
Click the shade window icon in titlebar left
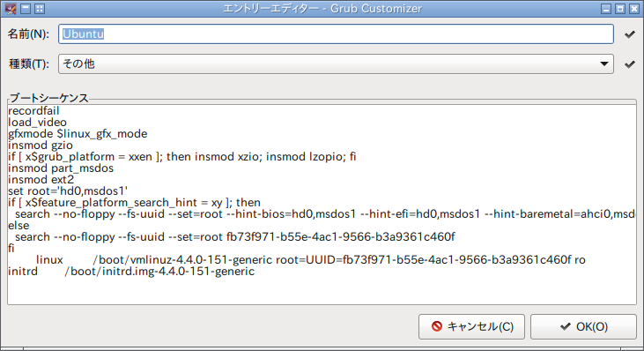pyautogui.click(x=26, y=9)
